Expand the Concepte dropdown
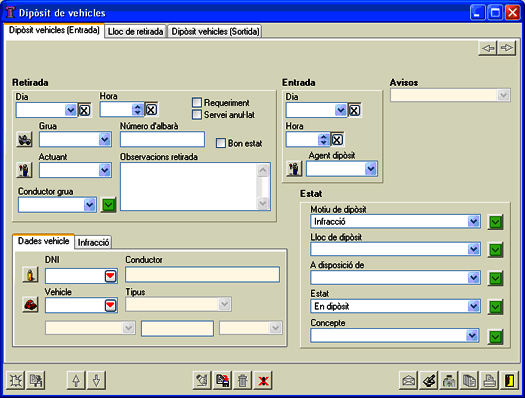525x398 pixels. [472, 335]
